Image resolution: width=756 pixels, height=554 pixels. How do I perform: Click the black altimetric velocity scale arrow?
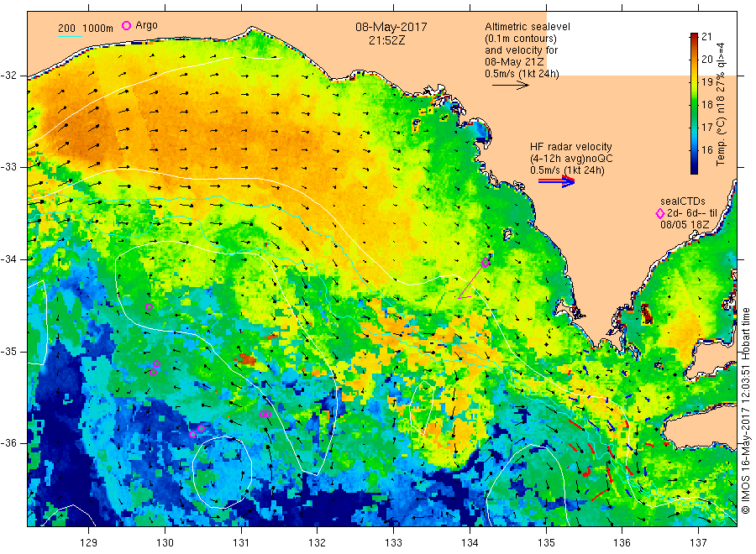510,86
